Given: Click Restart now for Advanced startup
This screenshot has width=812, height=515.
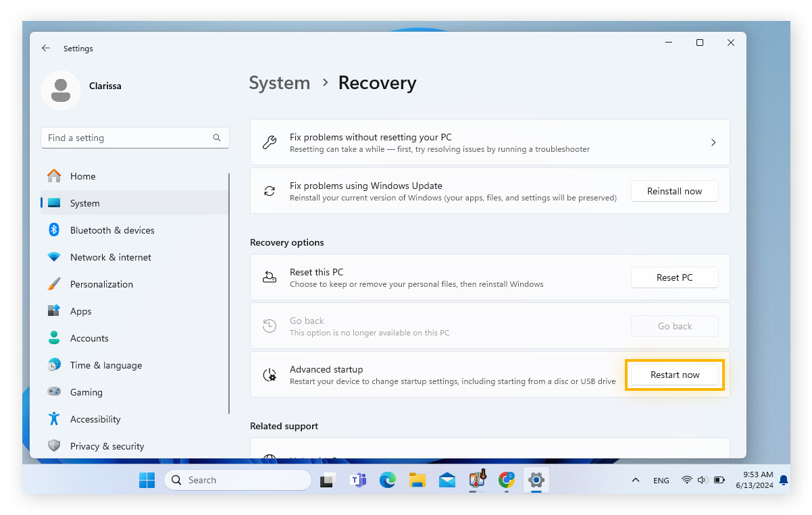Looking at the screenshot, I should click(x=674, y=374).
